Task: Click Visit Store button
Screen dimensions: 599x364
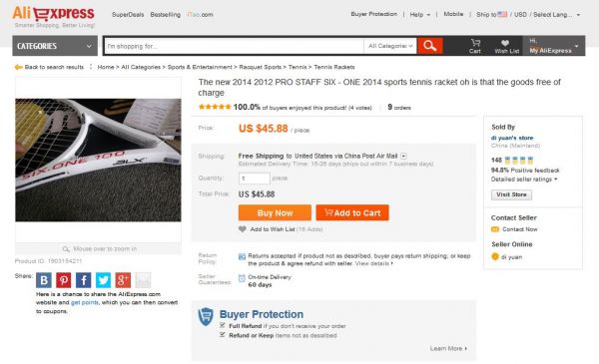Action: [511, 194]
